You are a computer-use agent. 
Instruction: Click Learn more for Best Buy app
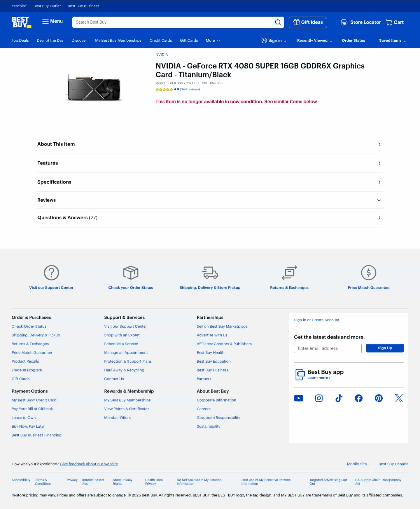[x=318, y=378]
